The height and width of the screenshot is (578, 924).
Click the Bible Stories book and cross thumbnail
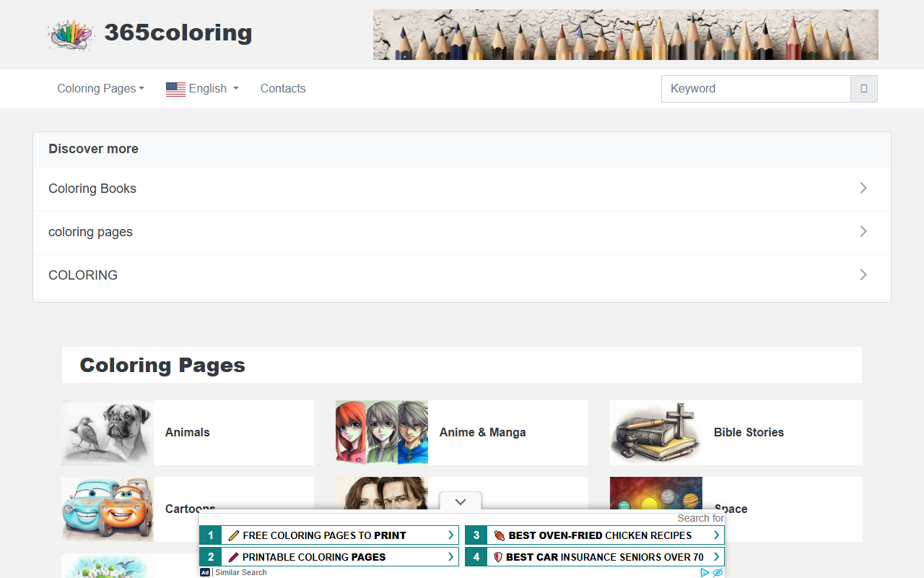pos(656,433)
